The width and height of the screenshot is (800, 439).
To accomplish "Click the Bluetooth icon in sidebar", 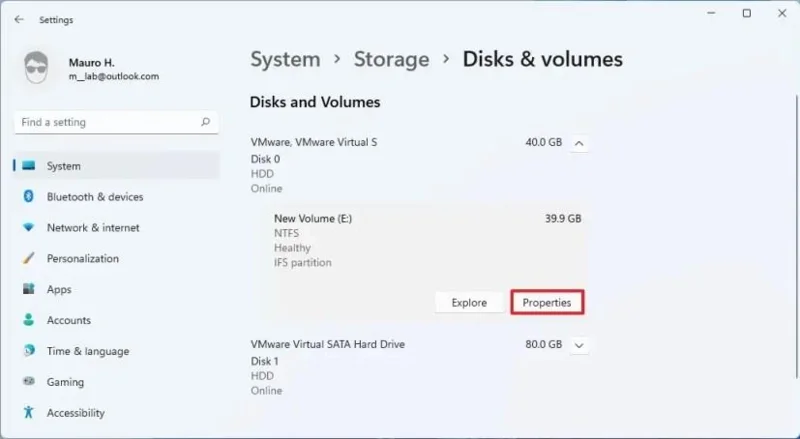I will coord(29,197).
